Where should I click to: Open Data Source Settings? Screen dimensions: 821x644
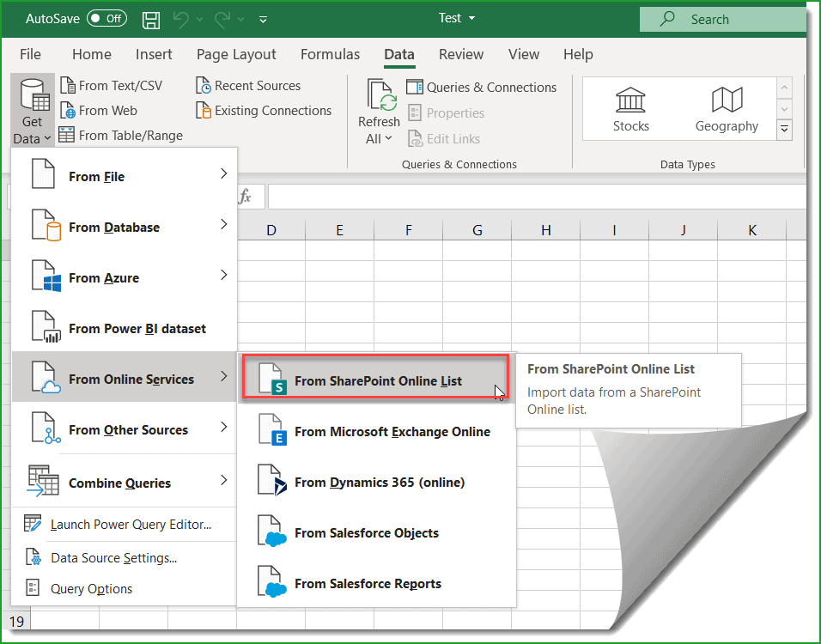124,557
